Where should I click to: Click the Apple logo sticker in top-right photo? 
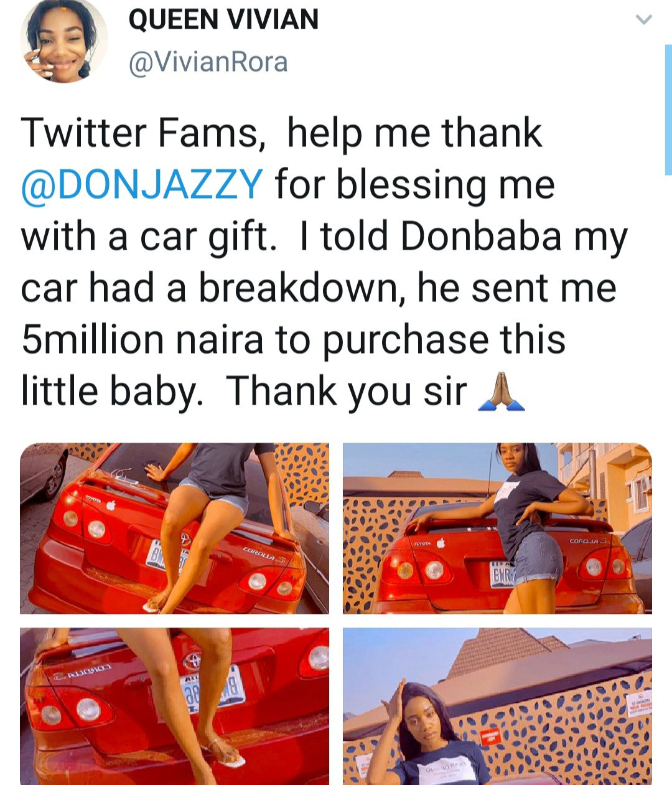441,543
